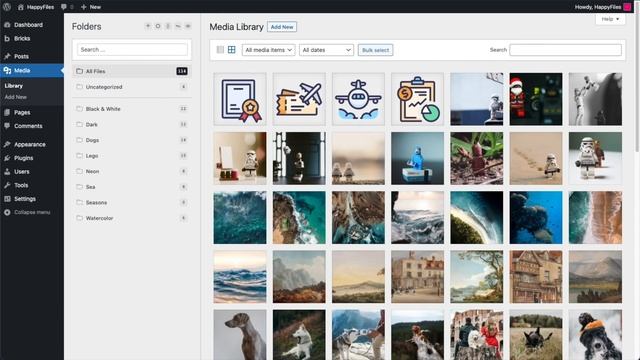
Task: Select the Uncategorized folder
Action: coord(132,87)
